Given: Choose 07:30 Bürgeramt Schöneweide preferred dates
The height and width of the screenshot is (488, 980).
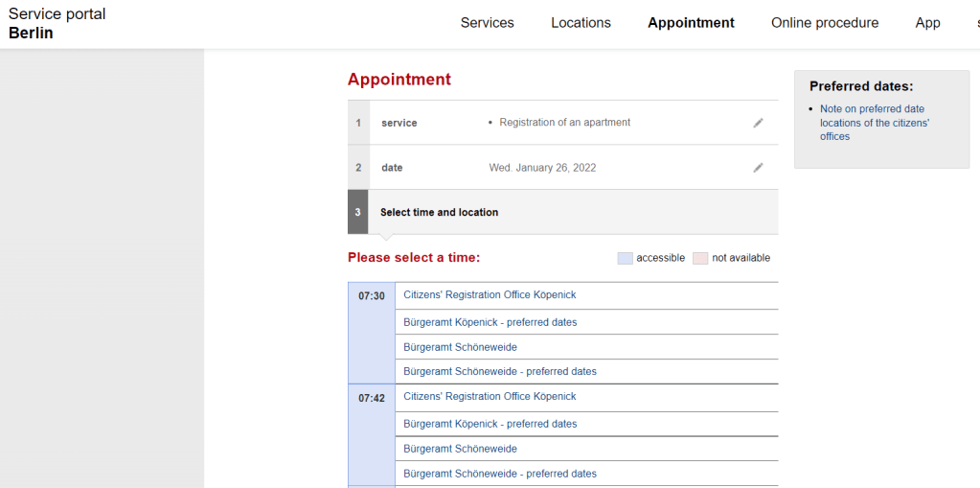Looking at the screenshot, I should tap(499, 372).
